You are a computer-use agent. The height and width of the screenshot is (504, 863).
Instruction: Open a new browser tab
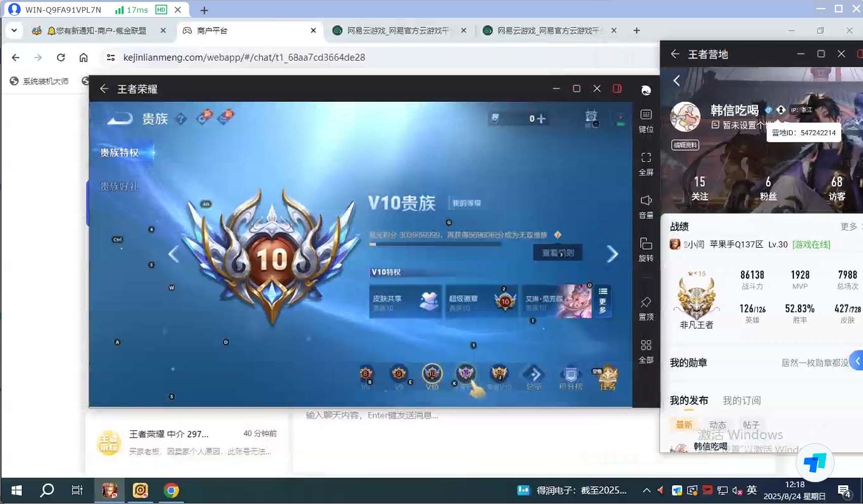tap(637, 30)
